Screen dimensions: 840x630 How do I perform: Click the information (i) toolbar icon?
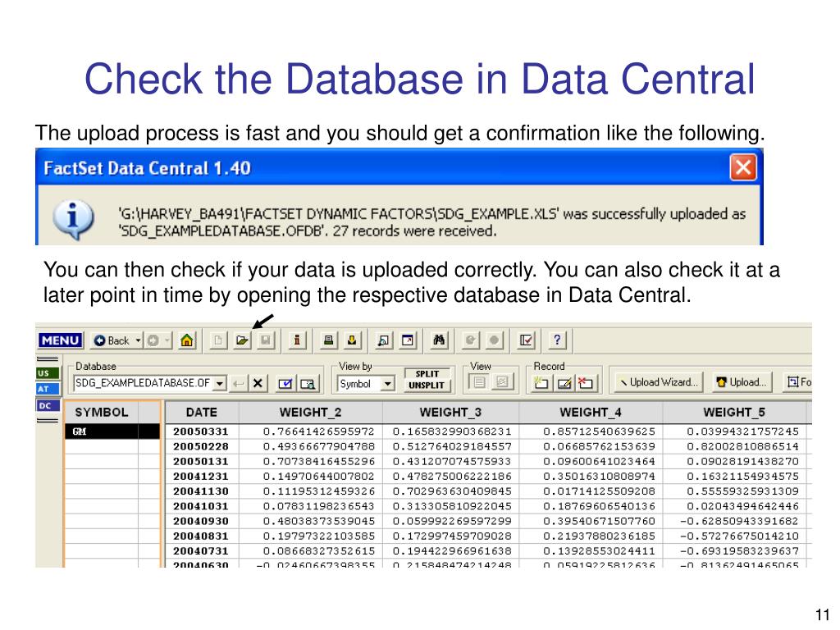point(297,340)
